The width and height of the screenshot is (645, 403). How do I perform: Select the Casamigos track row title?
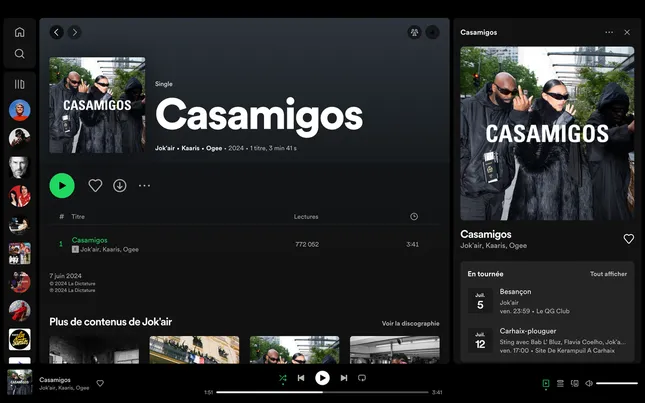pyautogui.click(x=90, y=240)
